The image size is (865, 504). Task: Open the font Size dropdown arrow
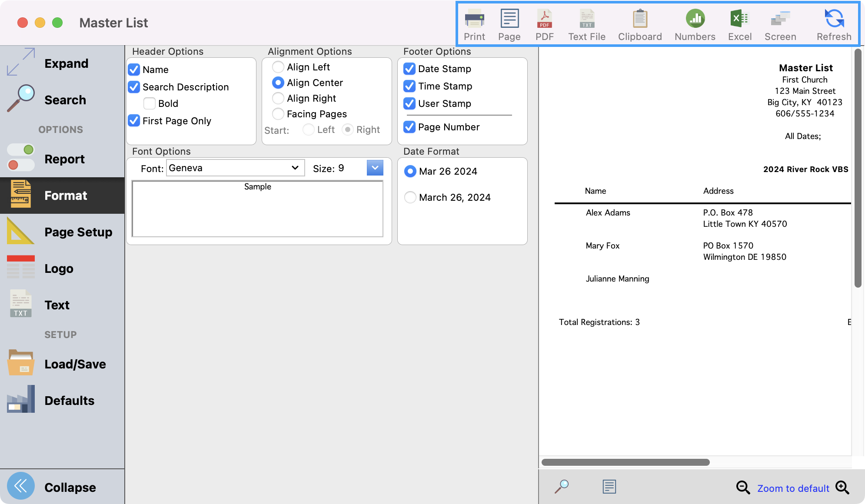pos(375,168)
